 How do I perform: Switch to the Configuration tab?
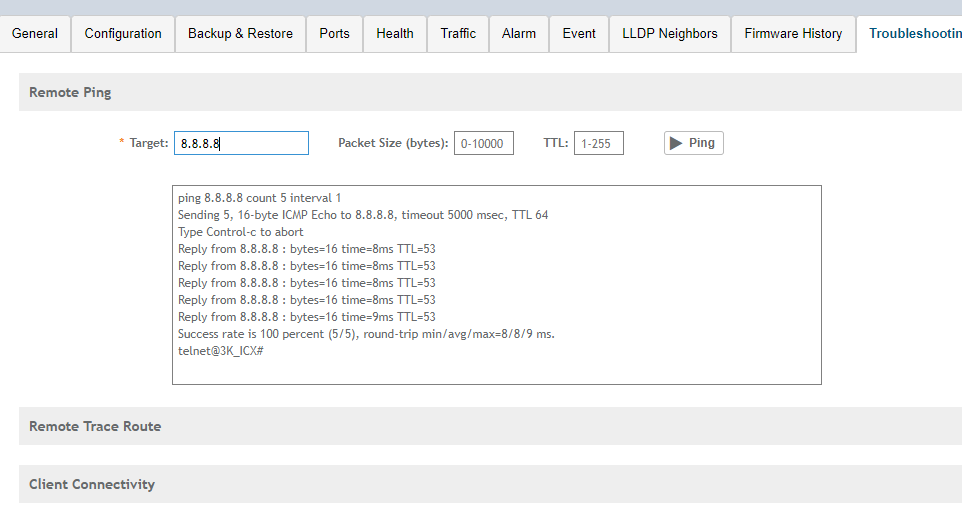coord(123,34)
